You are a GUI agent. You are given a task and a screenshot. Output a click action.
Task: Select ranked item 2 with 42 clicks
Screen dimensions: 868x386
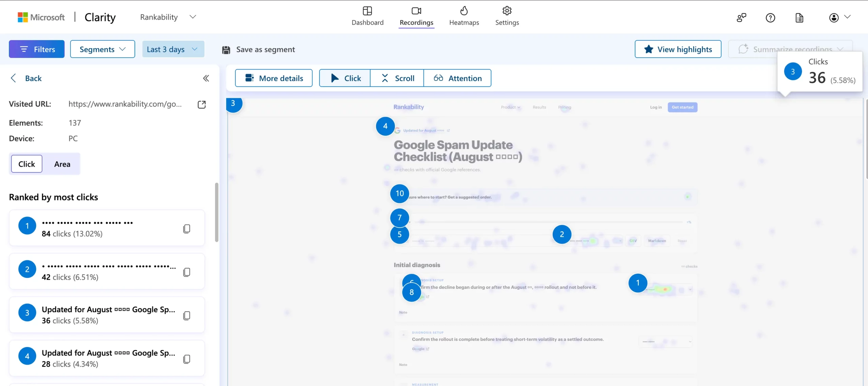coord(107,271)
